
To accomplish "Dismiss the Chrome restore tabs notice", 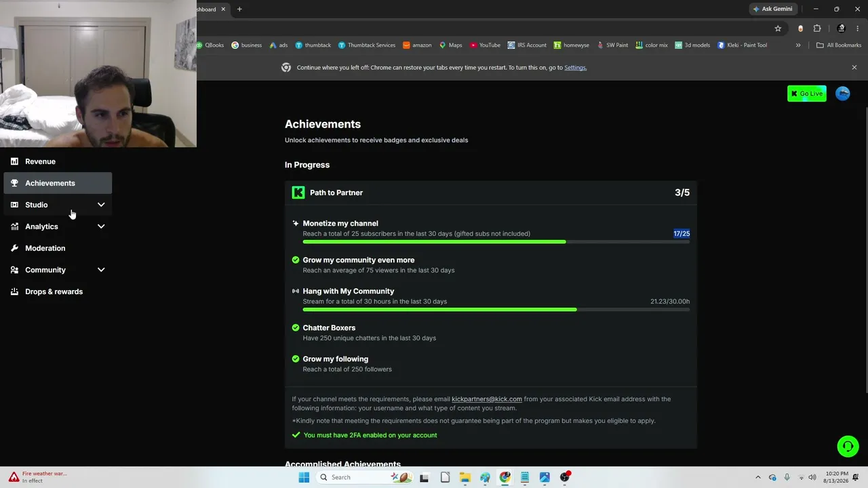I will (x=854, y=67).
